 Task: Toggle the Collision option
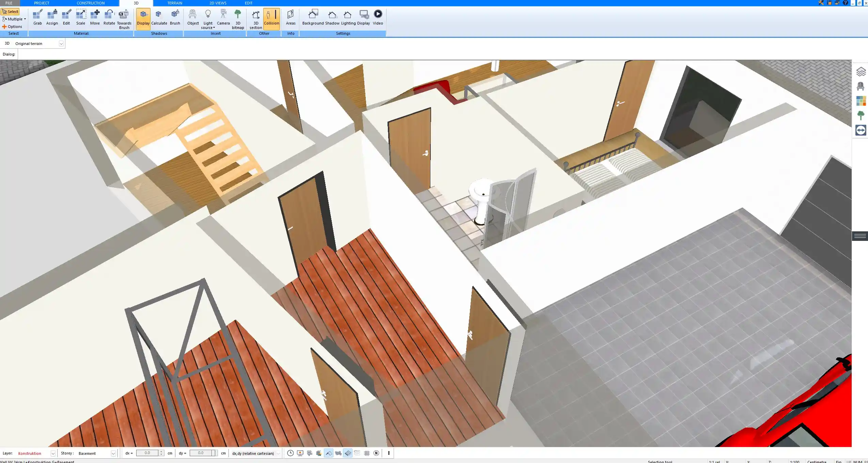271,19
